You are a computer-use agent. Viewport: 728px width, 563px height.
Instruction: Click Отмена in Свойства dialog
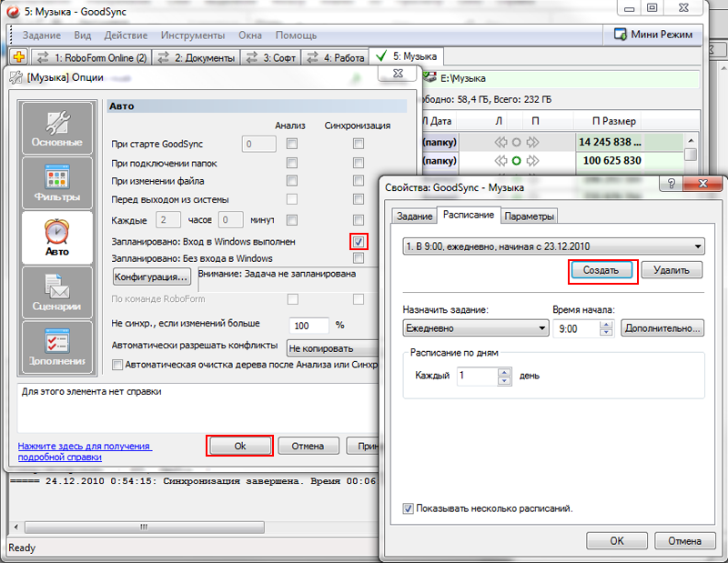pos(684,541)
